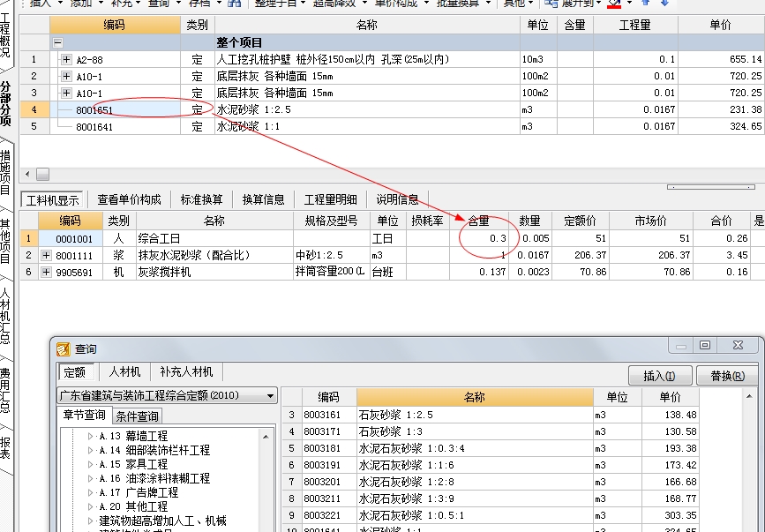Click the 插入(I) button
Viewport: 765px width, 532px height.
(660, 376)
